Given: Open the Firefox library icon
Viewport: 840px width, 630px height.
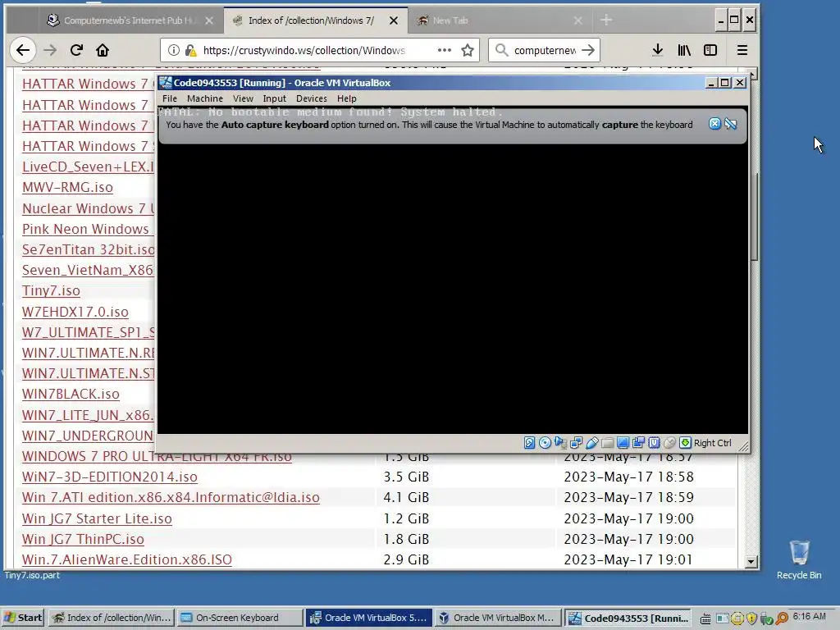Looking at the screenshot, I should click(x=684, y=50).
